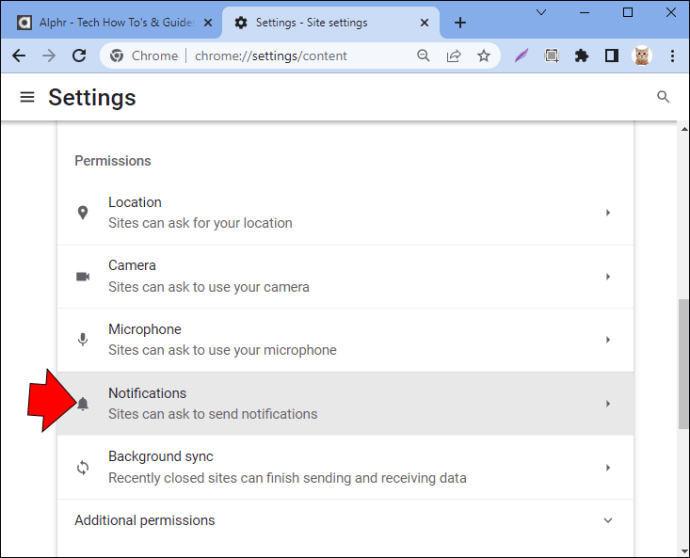The height and width of the screenshot is (558, 690).
Task: Click the Permissions section heading
Action: pos(113,161)
